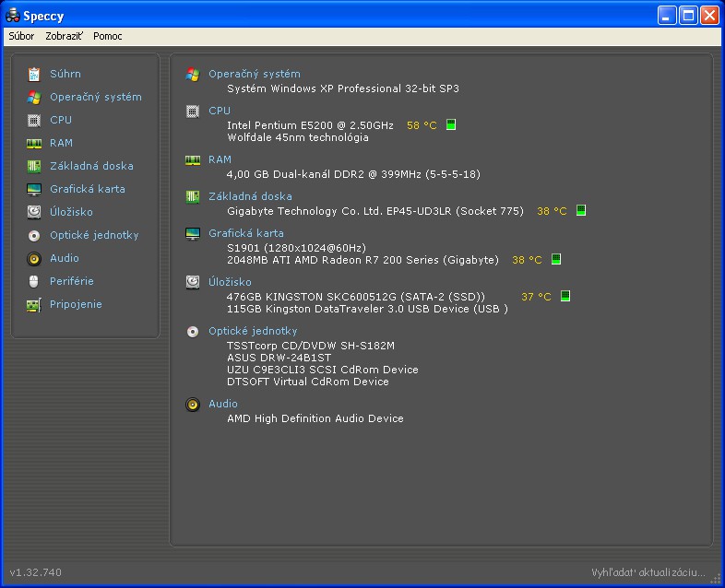Select Optické jednotky in sidebar
This screenshot has width=725, height=588.
pos(94,235)
